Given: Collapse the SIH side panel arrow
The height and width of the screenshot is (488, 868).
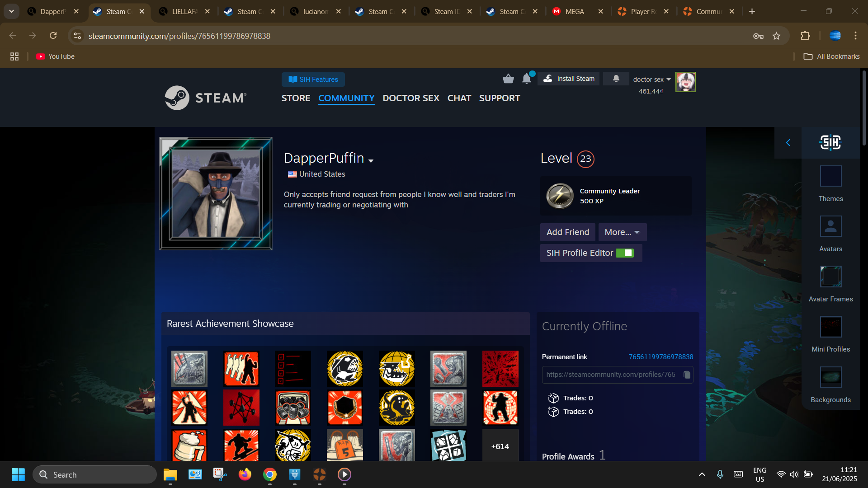Looking at the screenshot, I should click(788, 143).
